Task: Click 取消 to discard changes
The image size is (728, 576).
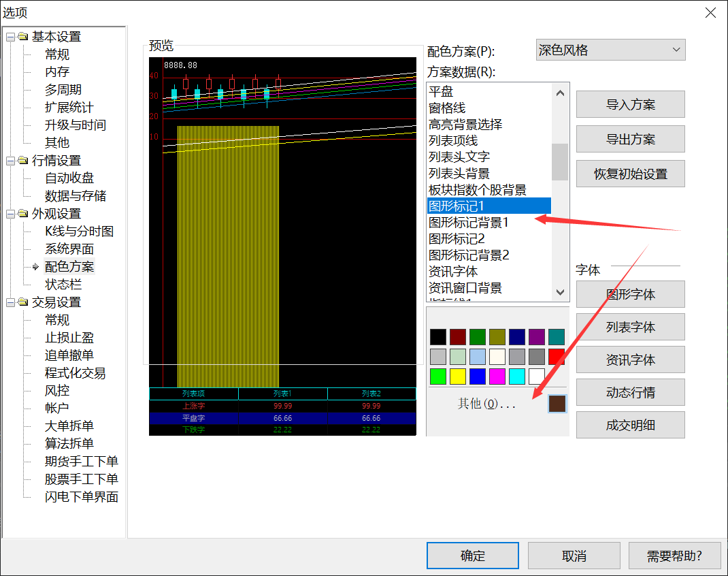Action: tap(574, 556)
